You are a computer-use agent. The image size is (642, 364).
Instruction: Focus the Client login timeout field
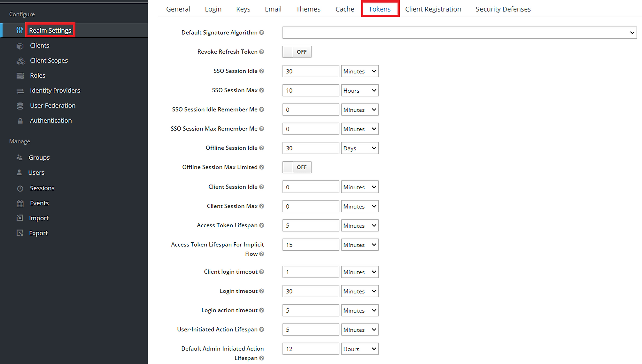(x=310, y=272)
